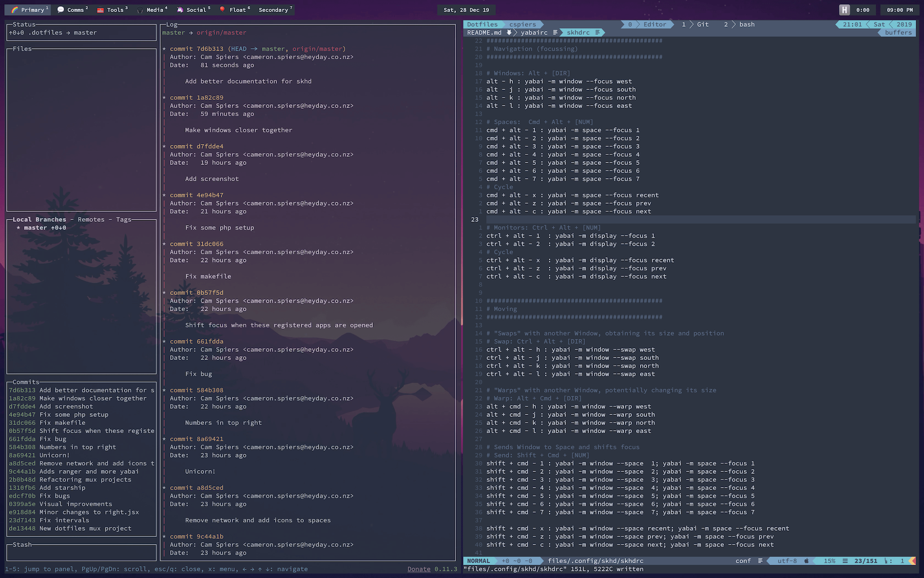Open the Dotfiles top-level breadcrumb
The height and width of the screenshot is (578, 924).
480,24
